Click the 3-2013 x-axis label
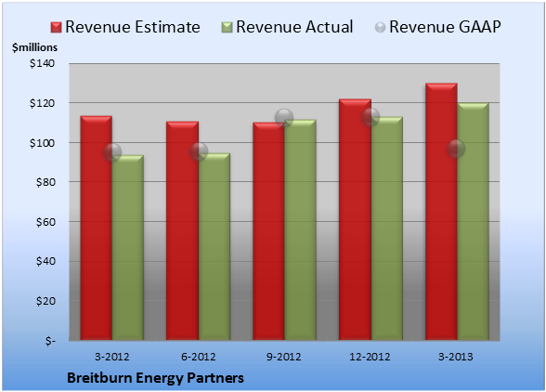Viewport: 546px width, 392px height. tap(456, 357)
